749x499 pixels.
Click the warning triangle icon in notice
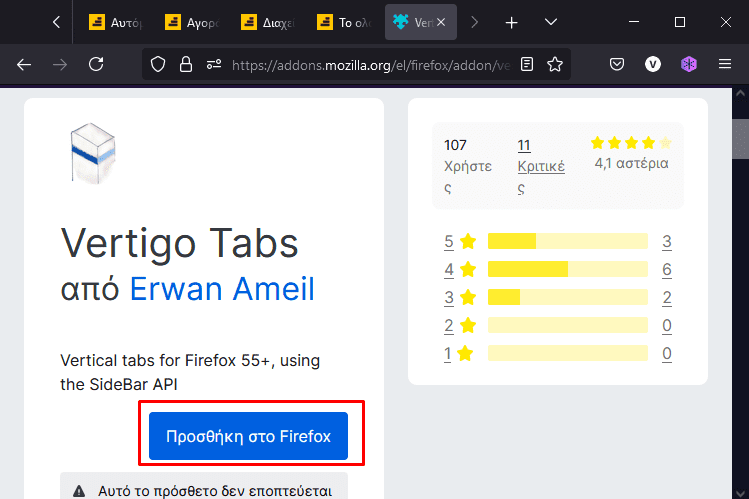click(x=79, y=491)
